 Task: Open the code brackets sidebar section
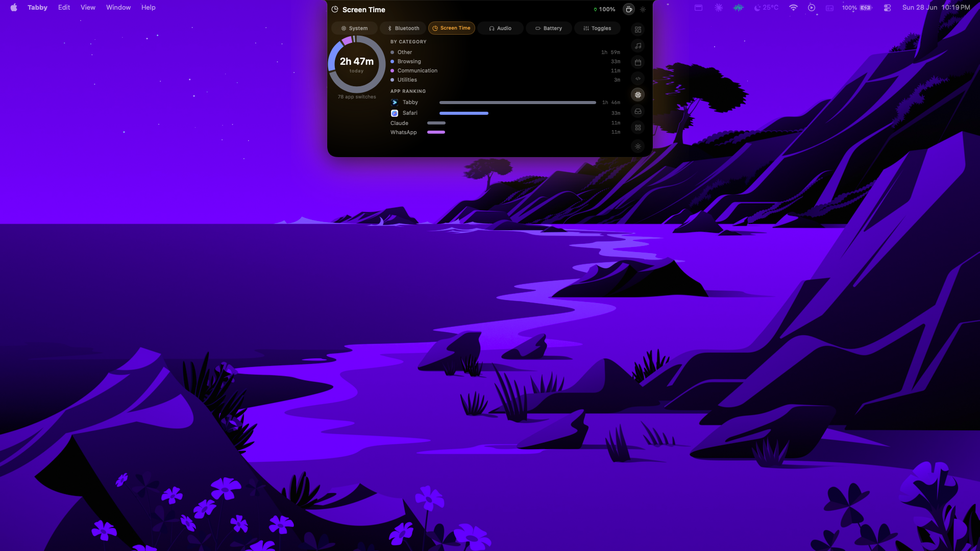(x=638, y=79)
